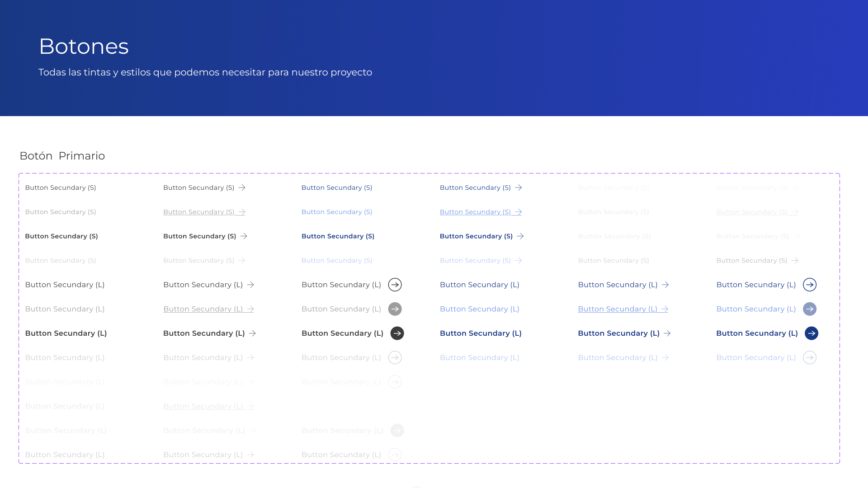The height and width of the screenshot is (488, 868).
Task: Click black filled circle arrow beside bold black button
Action: (397, 333)
